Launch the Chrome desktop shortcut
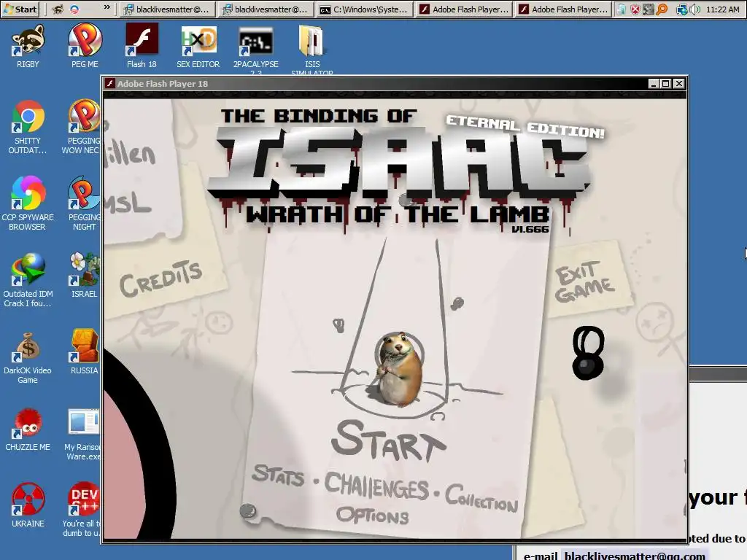The width and height of the screenshot is (747, 560). pyautogui.click(x=28, y=128)
